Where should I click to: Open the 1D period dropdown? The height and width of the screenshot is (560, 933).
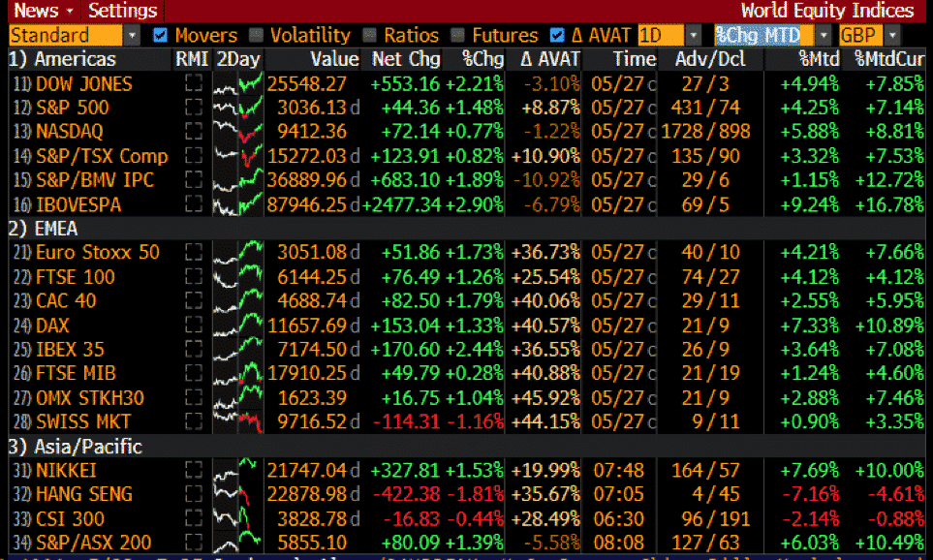pyautogui.click(x=693, y=36)
